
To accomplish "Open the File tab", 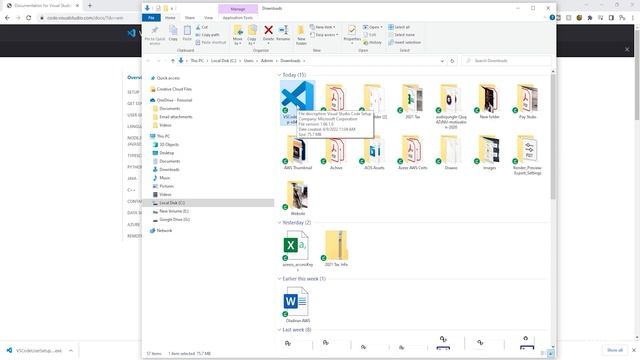I will pyautogui.click(x=151, y=18).
